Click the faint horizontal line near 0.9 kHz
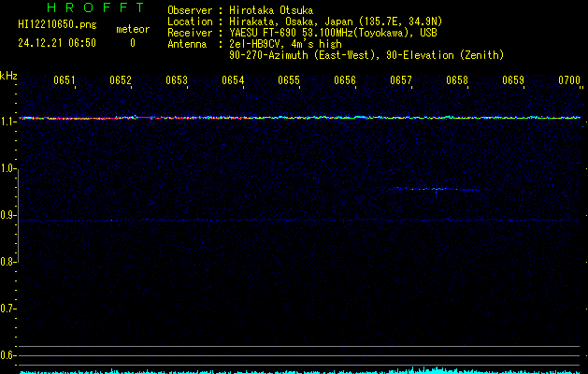Screen dimensions: 588x374 [x=300, y=221]
